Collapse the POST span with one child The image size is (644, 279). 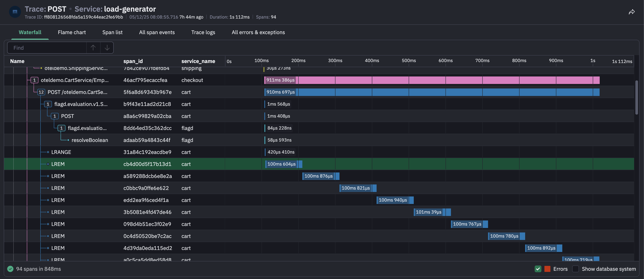[x=55, y=116]
